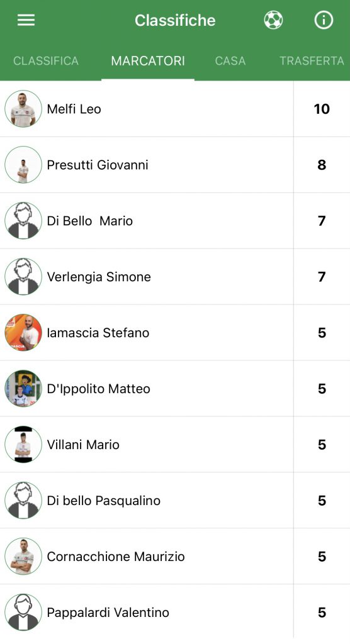
Task: Tap Cornacchione Maurizio's profile photo
Action: [x=23, y=556]
